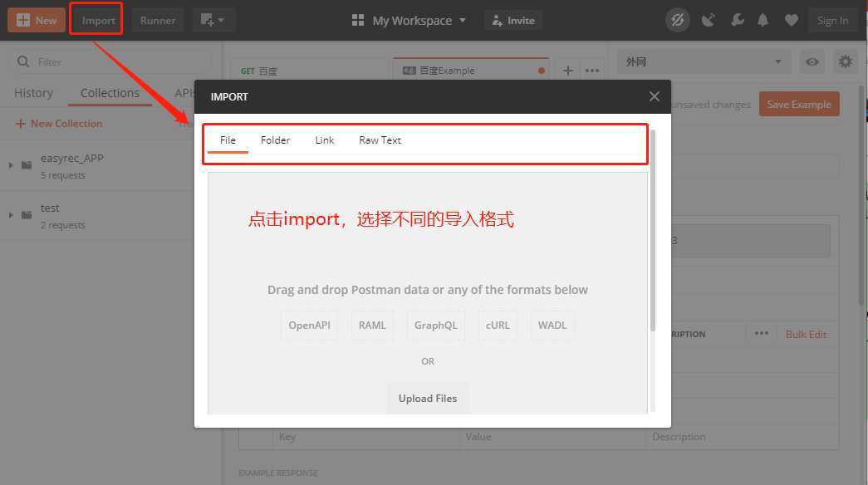Open the headers table three-dot options

(x=761, y=333)
